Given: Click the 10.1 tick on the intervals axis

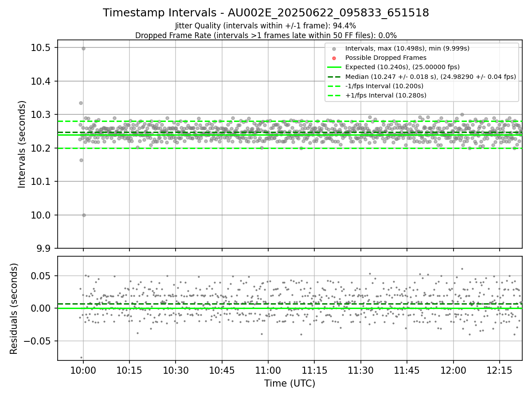Looking at the screenshot, I should pos(41,181).
